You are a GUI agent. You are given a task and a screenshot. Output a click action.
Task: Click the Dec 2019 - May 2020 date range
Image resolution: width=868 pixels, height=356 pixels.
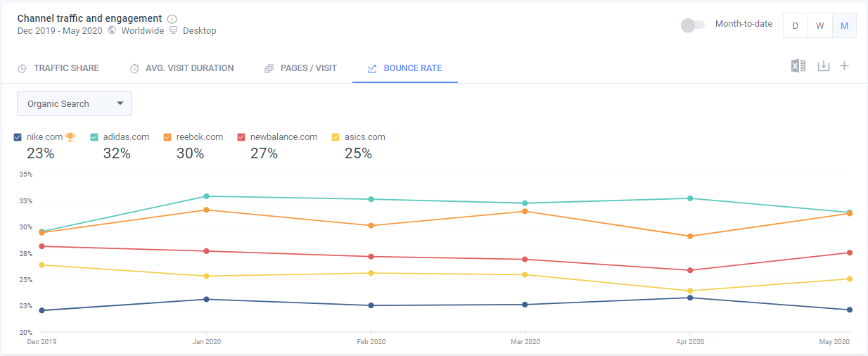[60, 31]
